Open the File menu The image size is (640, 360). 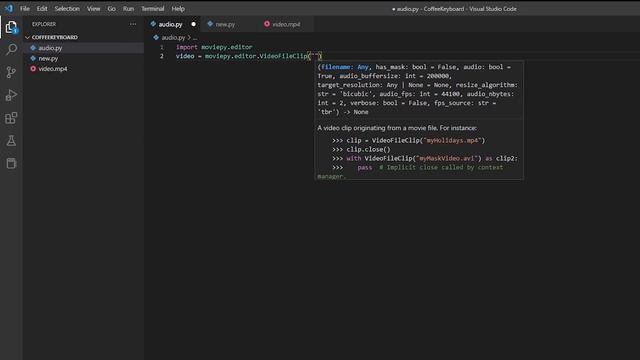[x=25, y=9]
